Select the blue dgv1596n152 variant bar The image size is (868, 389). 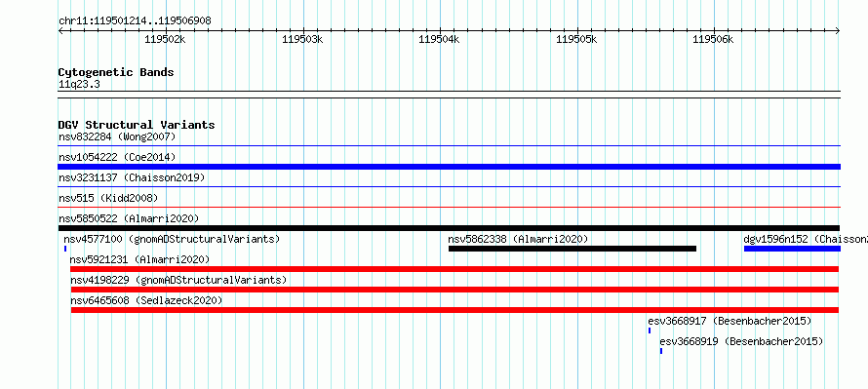click(792, 249)
